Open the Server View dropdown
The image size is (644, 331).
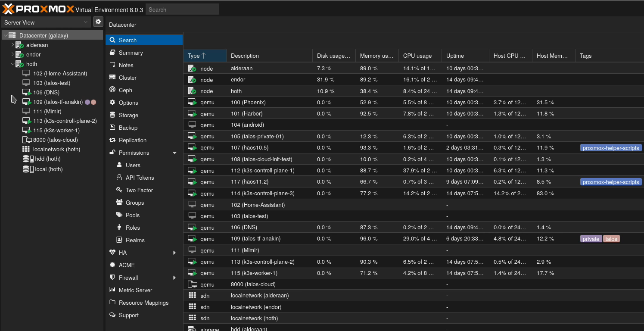pyautogui.click(x=85, y=22)
